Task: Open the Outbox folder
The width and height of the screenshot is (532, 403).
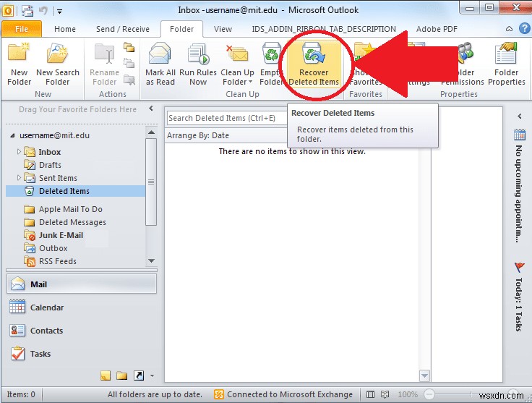Action: click(53, 248)
